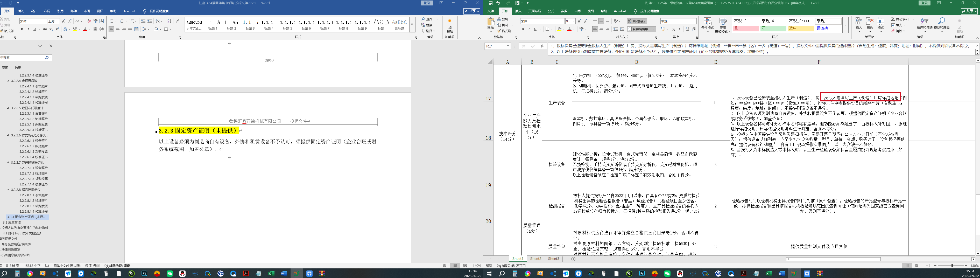Screen dimensions: 980x278
Task: Click 登录 sign-in button in Word
Action: tap(427, 3)
